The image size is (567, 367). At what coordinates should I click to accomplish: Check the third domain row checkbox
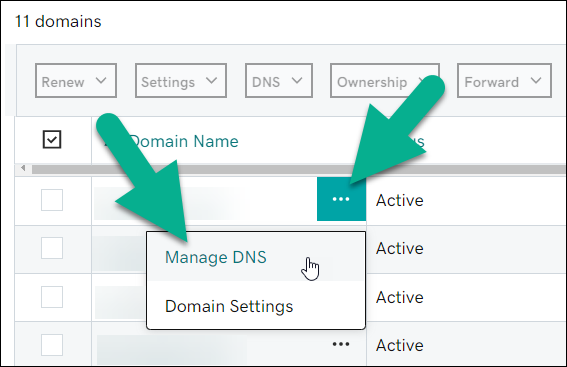pyautogui.click(x=52, y=297)
